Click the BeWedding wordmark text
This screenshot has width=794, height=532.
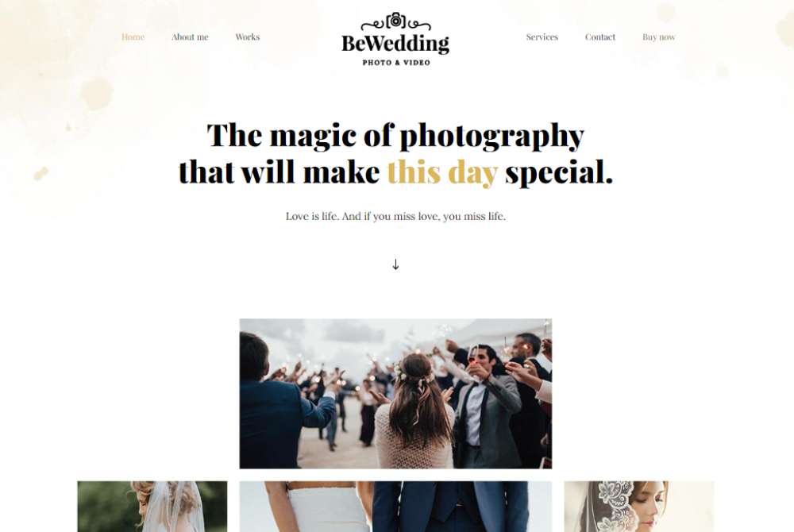(395, 44)
